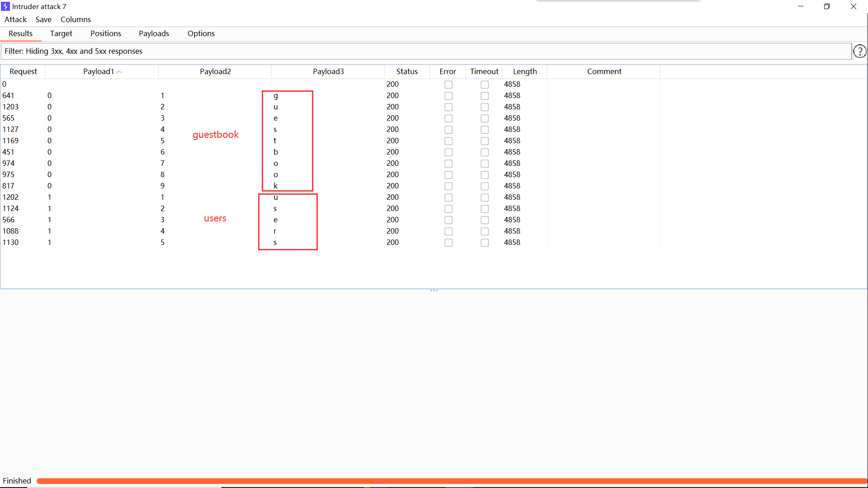Toggle Timeout checkbox for request 1203
Image resolution: width=868 pixels, height=488 pixels.
point(485,107)
